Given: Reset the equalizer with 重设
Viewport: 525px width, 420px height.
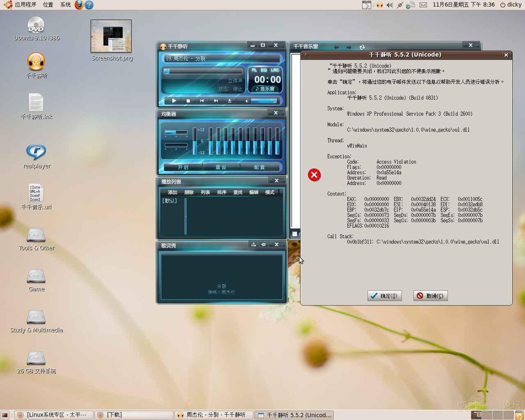Looking at the screenshot, I should tap(221, 167).
